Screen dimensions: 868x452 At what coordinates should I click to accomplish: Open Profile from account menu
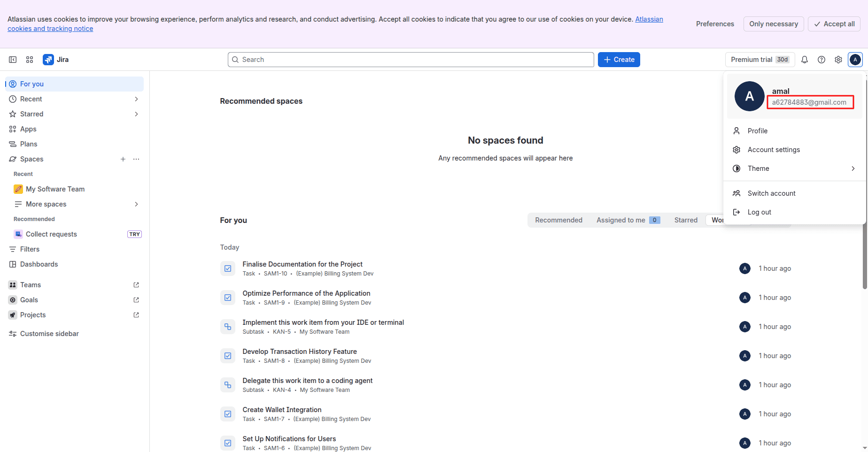coord(795,131)
